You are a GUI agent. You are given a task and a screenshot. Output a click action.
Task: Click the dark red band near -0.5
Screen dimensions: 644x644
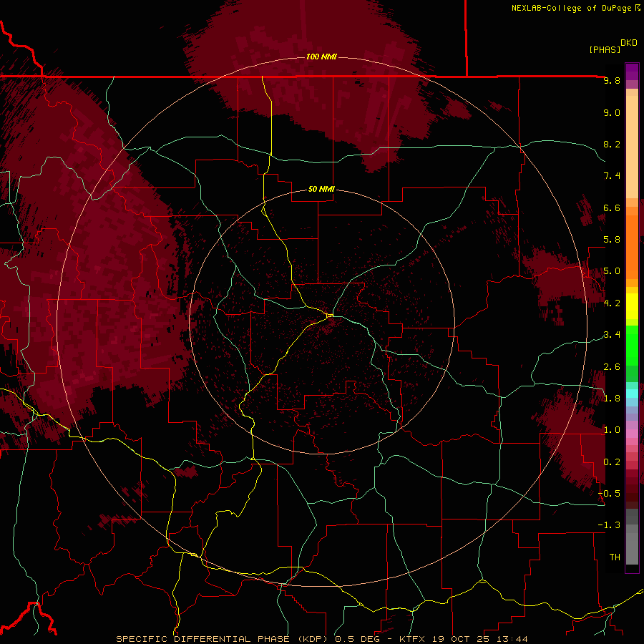click(x=632, y=494)
